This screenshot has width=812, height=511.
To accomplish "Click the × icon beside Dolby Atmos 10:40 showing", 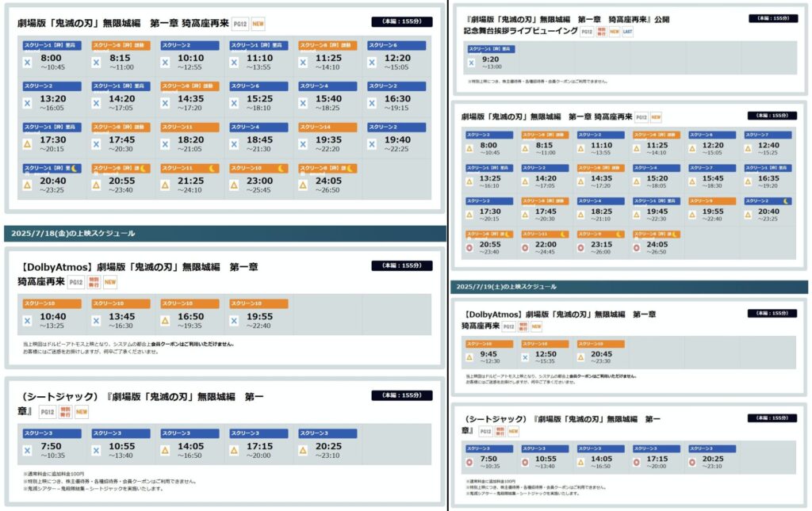I will tap(28, 321).
